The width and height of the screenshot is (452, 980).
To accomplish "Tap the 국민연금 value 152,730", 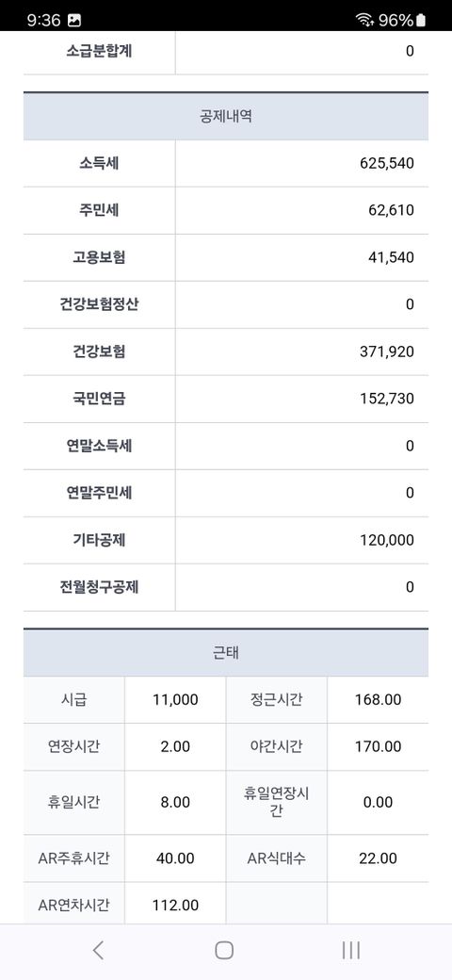I will tap(386, 399).
